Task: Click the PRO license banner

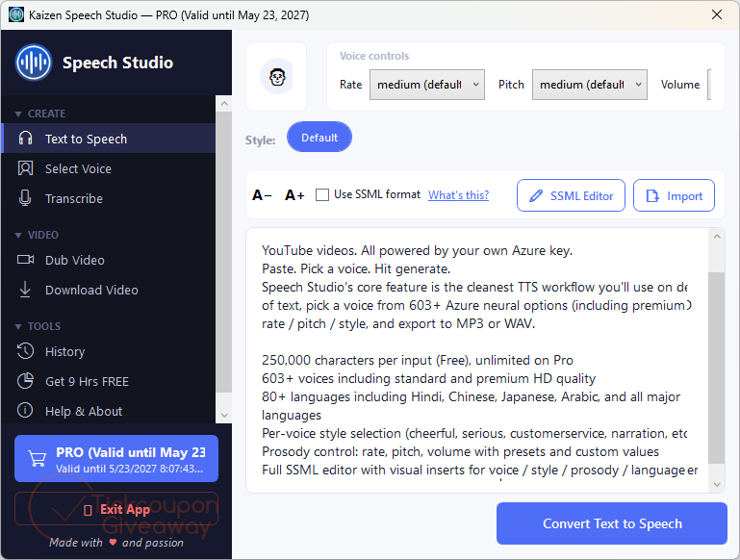Action: pos(116,459)
